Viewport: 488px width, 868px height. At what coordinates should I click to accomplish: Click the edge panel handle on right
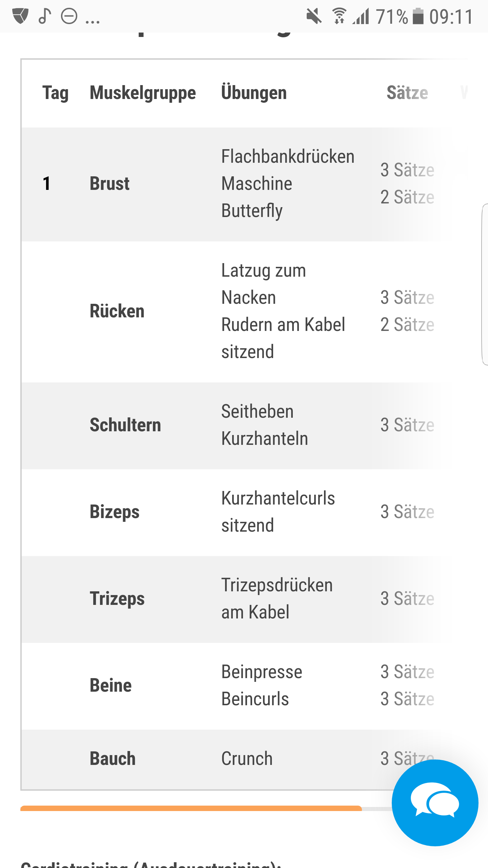click(x=485, y=284)
